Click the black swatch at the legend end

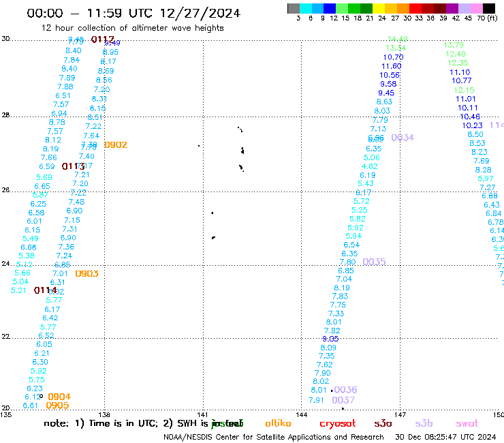(x=489, y=8)
